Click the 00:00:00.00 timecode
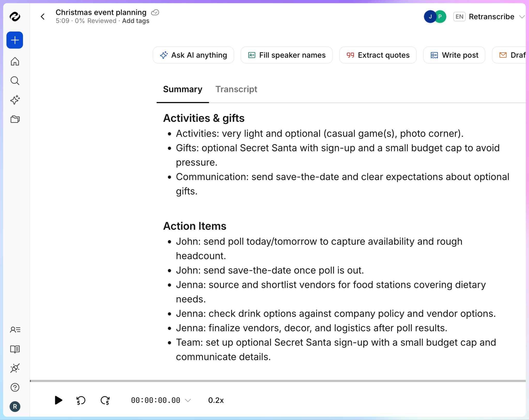The height and width of the screenshot is (420, 529). [x=155, y=400]
